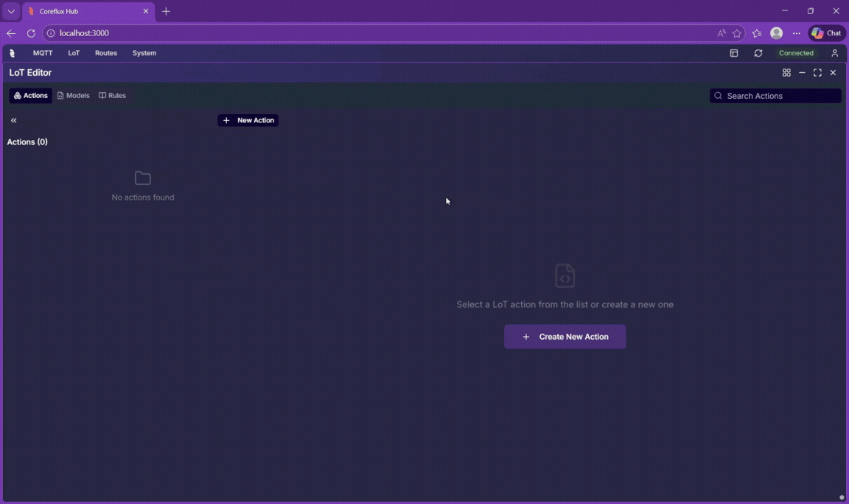Click the grid view icon in LoT Editor titlebar
The image size is (849, 504).
tap(786, 72)
